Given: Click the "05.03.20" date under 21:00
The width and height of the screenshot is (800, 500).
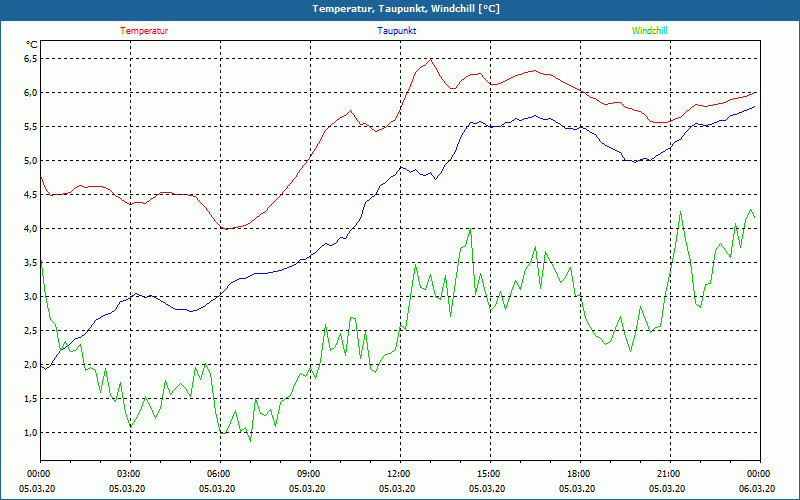Looking at the screenshot, I should 667,488.
